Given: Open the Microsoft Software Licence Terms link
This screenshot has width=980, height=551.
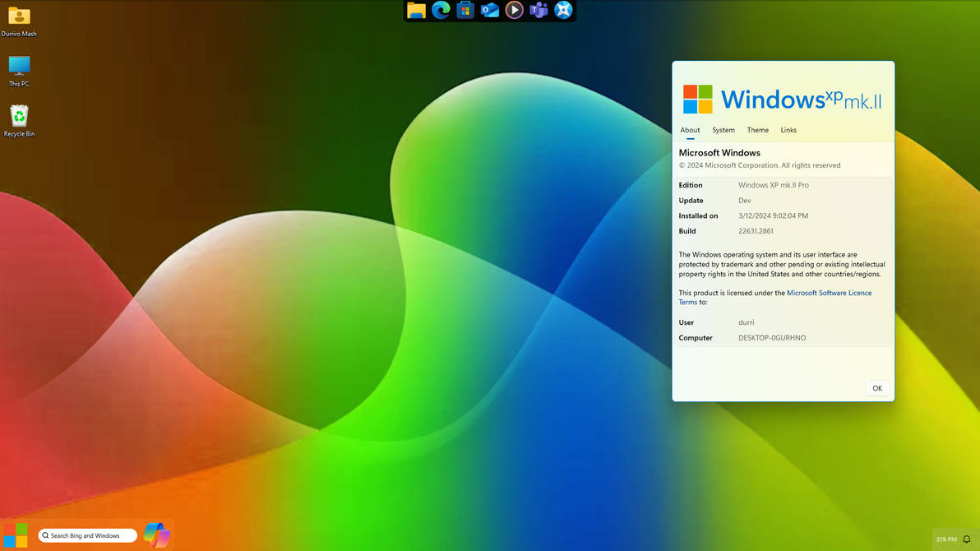Looking at the screenshot, I should tap(775, 297).
